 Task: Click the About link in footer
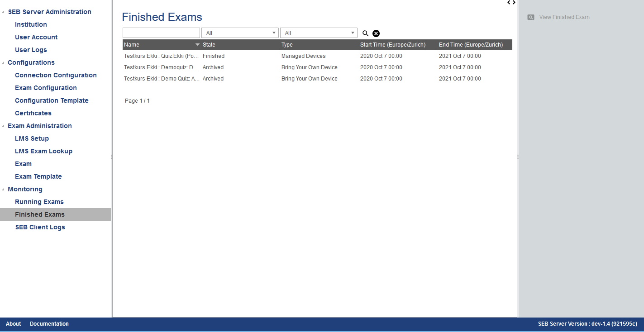pyautogui.click(x=13, y=324)
